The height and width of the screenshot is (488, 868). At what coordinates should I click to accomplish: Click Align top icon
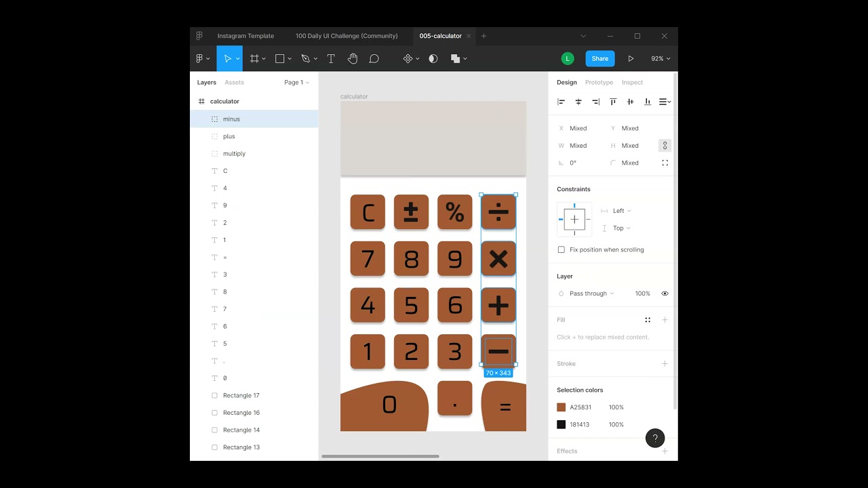(613, 102)
